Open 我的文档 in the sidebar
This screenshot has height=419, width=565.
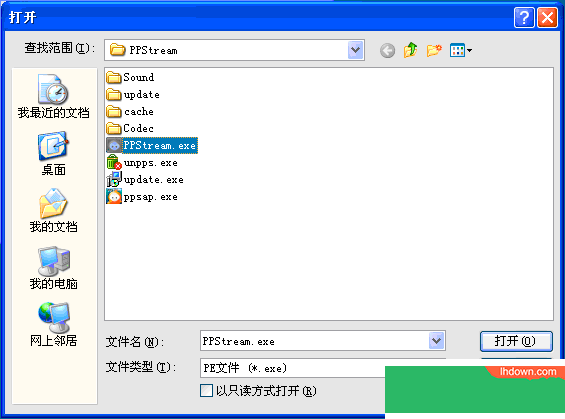tap(53, 210)
